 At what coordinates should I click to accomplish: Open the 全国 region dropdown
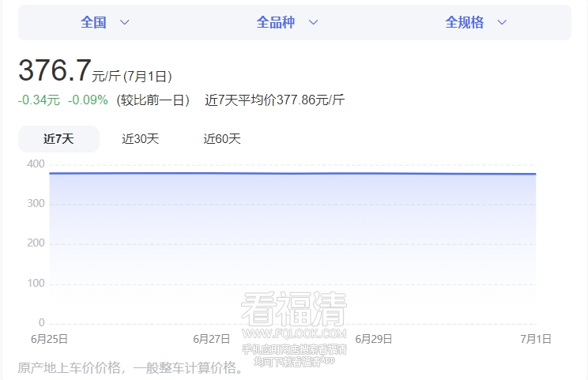point(94,23)
